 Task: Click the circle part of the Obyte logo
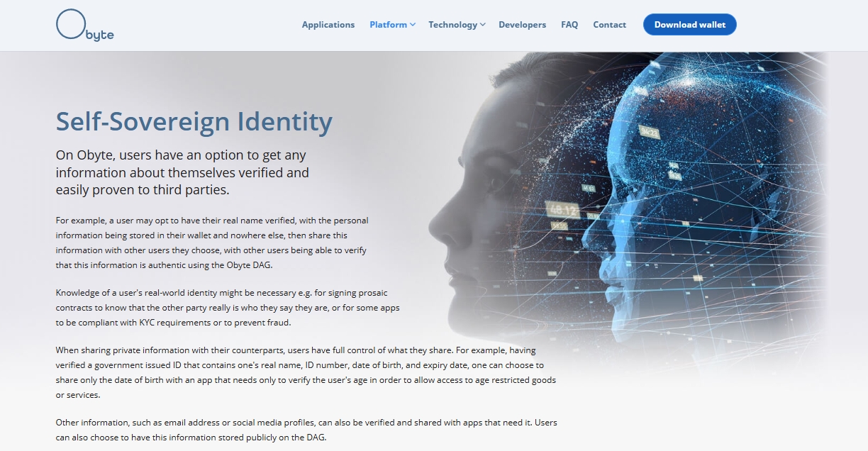pyautogui.click(x=71, y=23)
